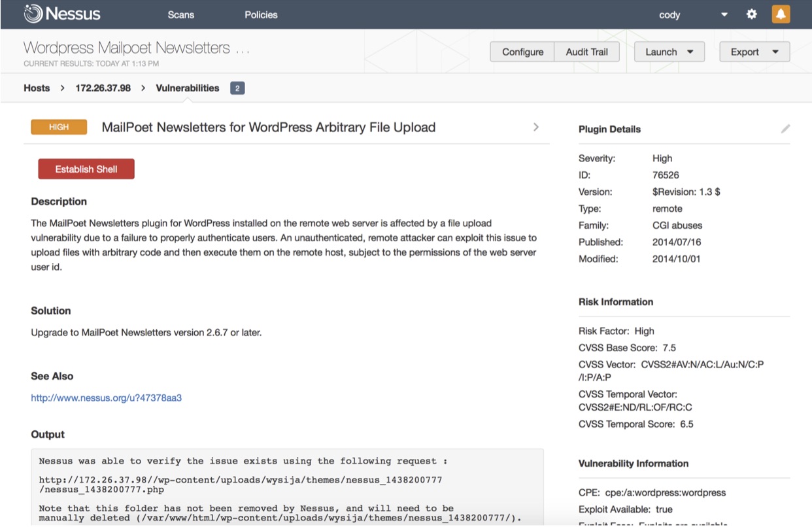Click the Vulnerability Information heading

pos(634,464)
